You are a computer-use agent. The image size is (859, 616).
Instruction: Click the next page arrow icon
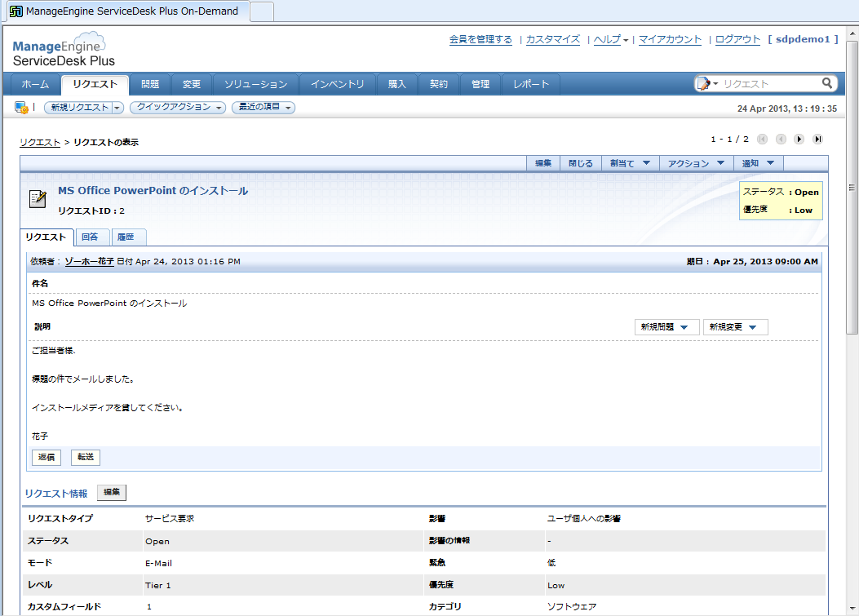[x=799, y=140]
